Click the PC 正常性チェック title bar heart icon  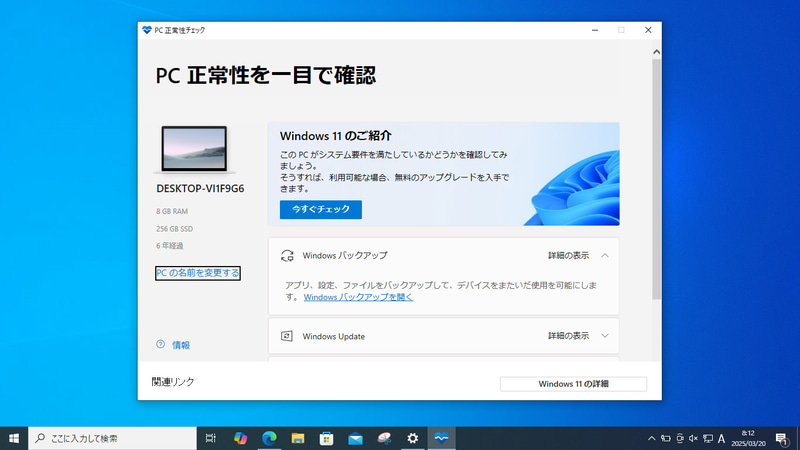pyautogui.click(x=147, y=30)
